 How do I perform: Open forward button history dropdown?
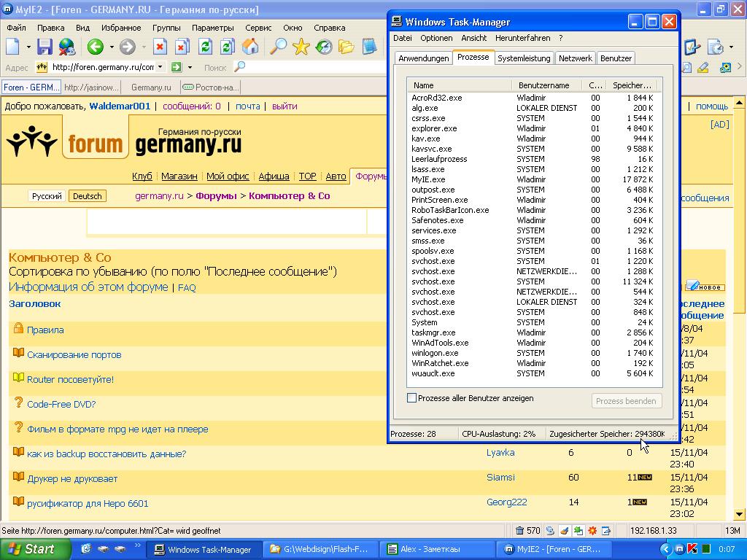tap(144, 47)
